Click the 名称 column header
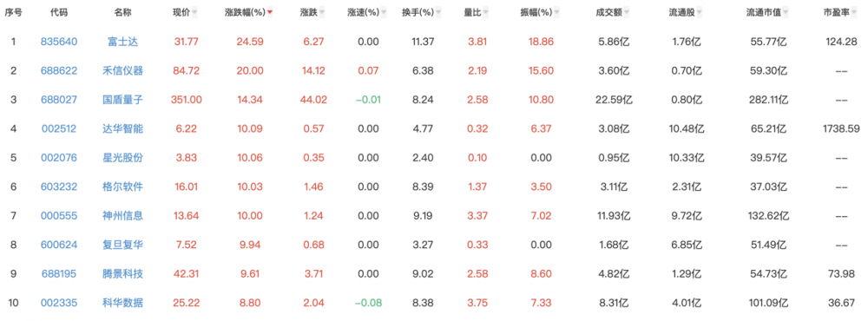Screen dimensions: 868x321 click(124, 13)
